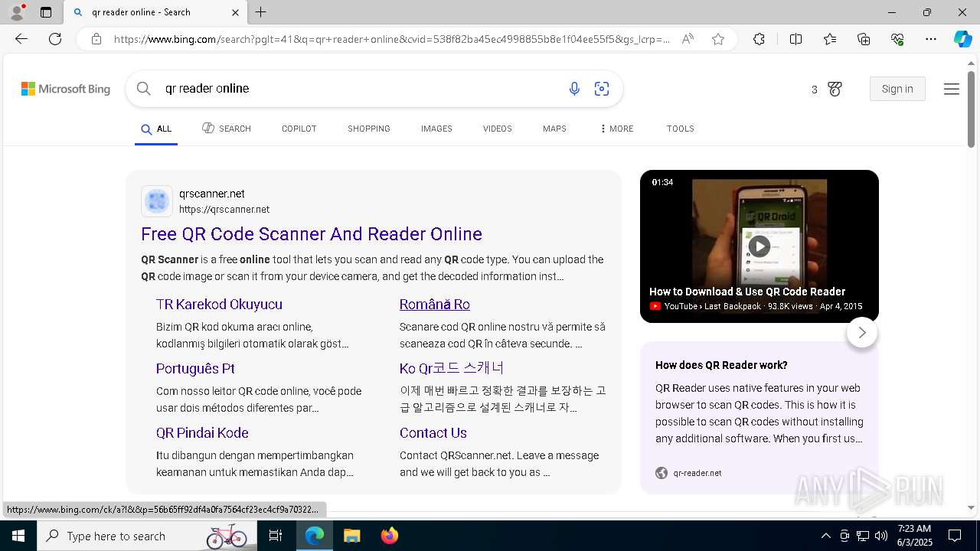This screenshot has height=551, width=980.
Task: Switch to SEARCH tab
Action: point(227,129)
